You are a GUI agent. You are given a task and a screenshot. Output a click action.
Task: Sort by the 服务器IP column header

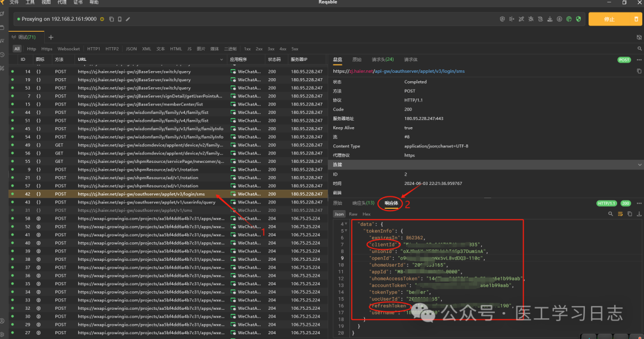point(299,60)
